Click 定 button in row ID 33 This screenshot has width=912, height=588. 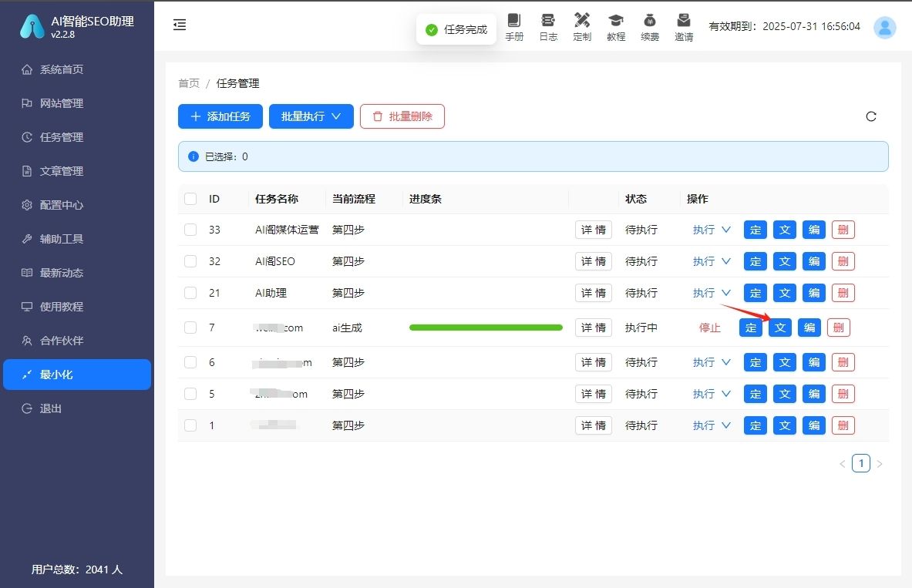pyautogui.click(x=755, y=230)
